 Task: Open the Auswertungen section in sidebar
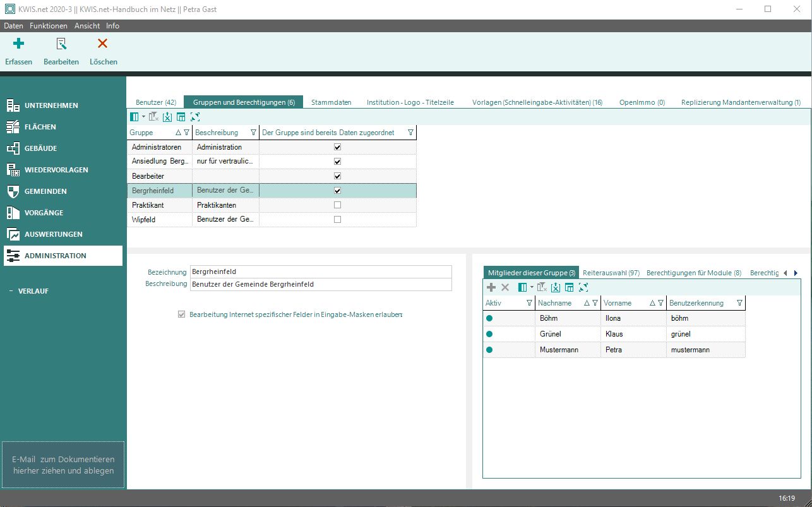click(x=53, y=234)
